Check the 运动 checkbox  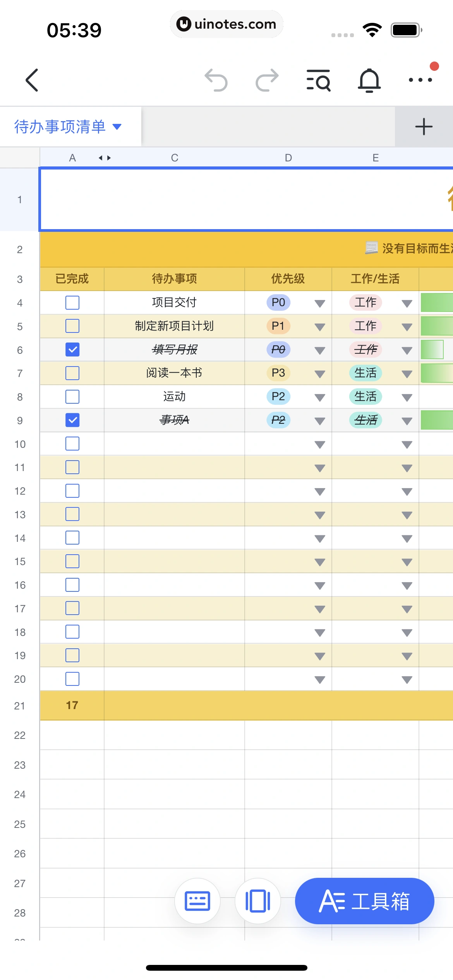pos(72,397)
